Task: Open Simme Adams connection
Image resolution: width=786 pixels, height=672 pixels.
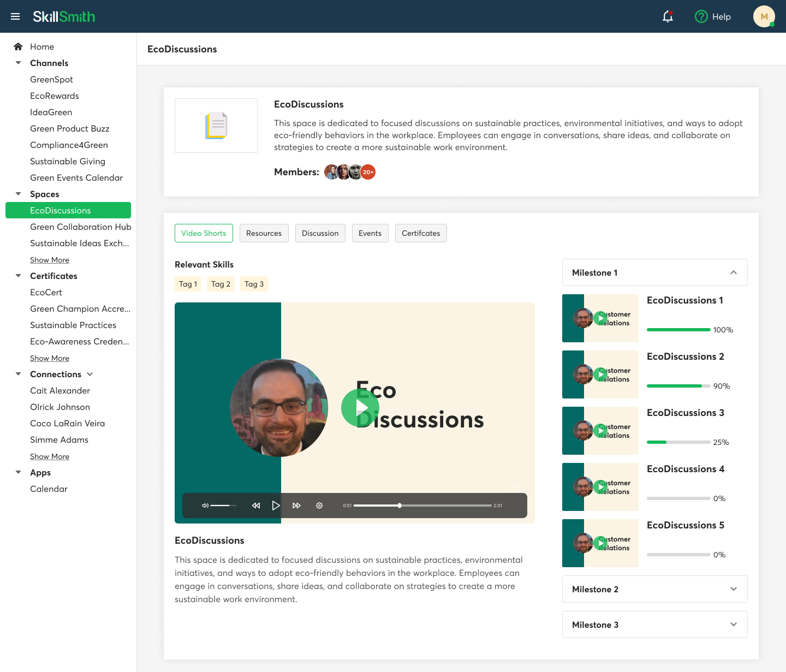Action: [x=59, y=439]
